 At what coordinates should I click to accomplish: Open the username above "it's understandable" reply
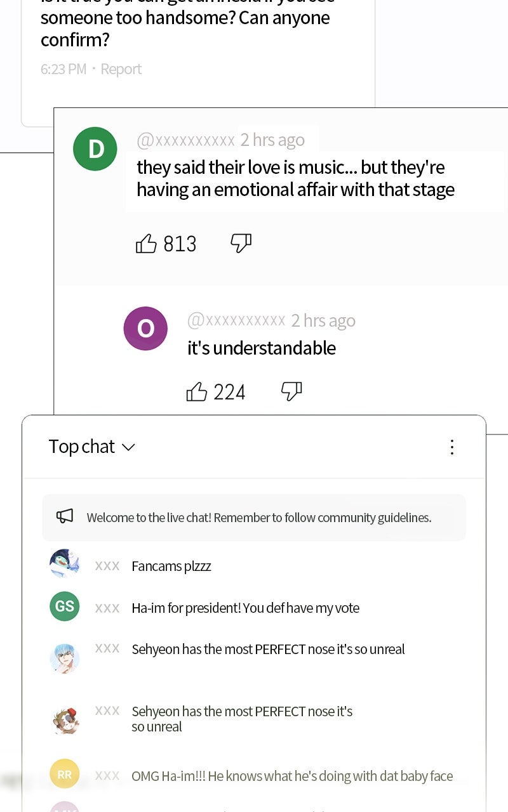[x=236, y=321]
